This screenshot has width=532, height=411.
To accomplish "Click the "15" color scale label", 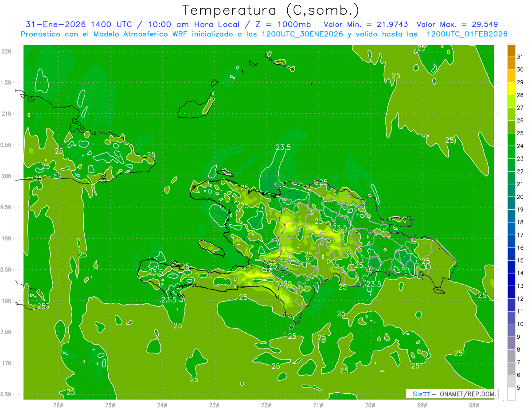I will [520, 260].
